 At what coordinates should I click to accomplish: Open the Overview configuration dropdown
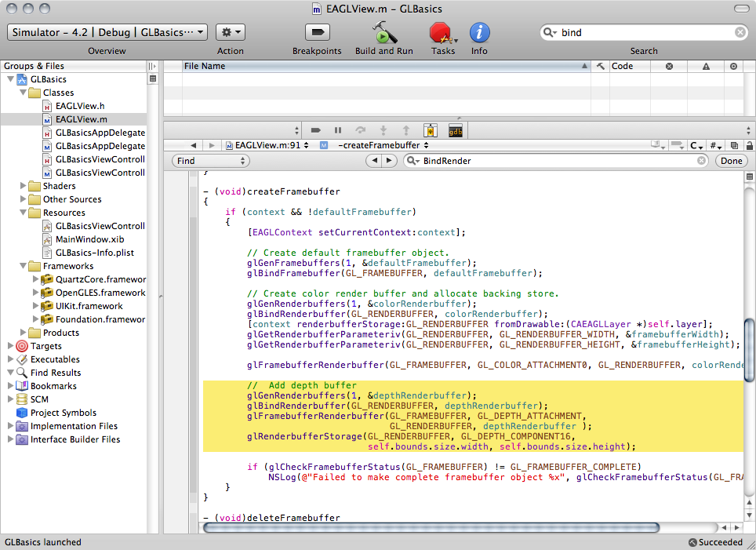point(107,32)
